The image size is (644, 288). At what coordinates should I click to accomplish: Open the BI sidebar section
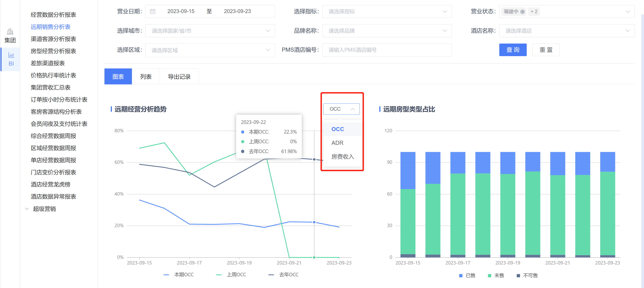pyautogui.click(x=11, y=59)
